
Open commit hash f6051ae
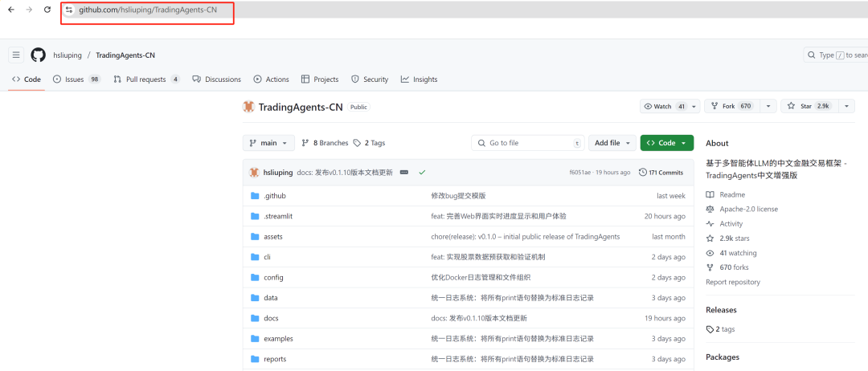pyautogui.click(x=579, y=173)
